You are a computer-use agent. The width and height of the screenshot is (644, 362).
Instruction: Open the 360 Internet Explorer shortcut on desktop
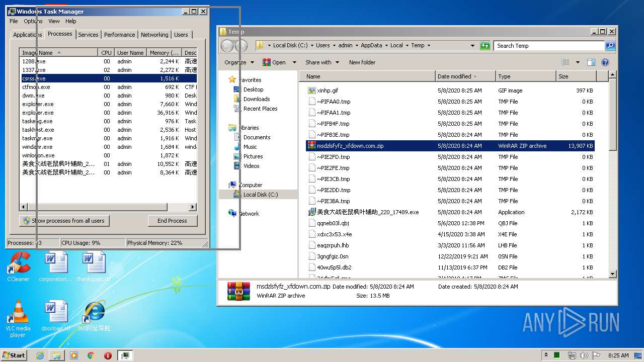click(x=94, y=316)
